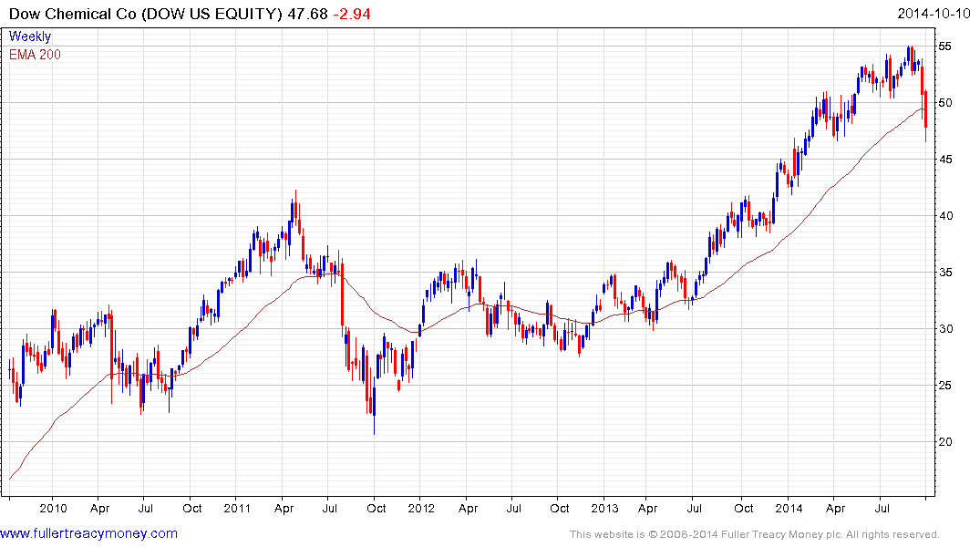
Task: Click the 2012 label on the time axis
Action: click(x=421, y=508)
